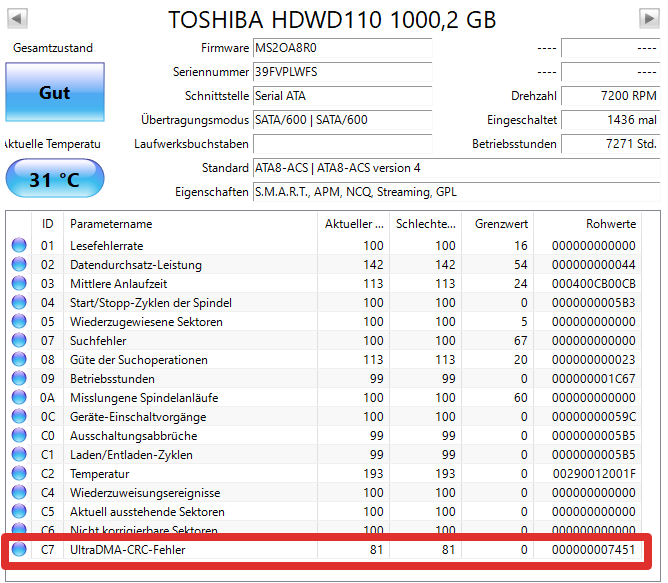Click status orb for Aktuell ausstehende Sektoren
The height and width of the screenshot is (583, 668).
click(x=19, y=511)
